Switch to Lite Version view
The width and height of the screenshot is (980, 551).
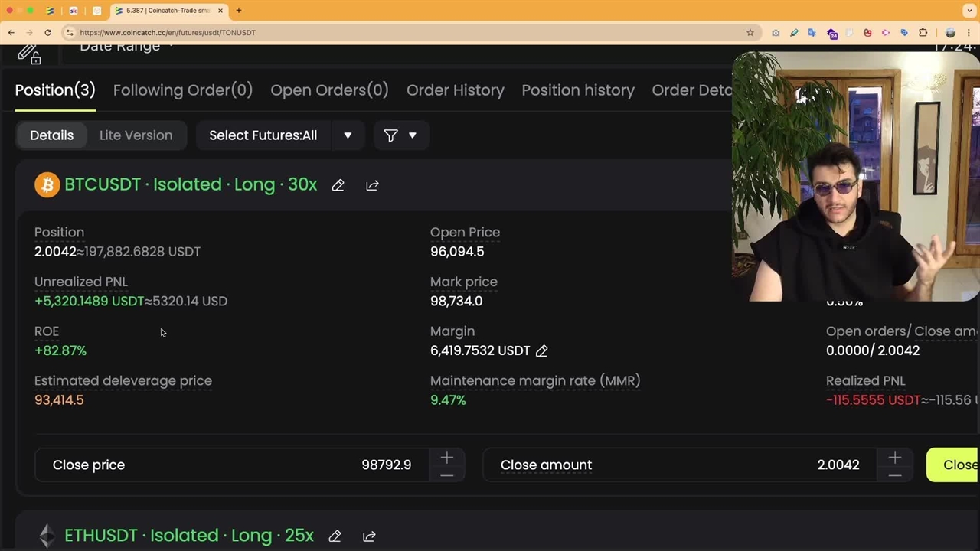[x=136, y=135]
